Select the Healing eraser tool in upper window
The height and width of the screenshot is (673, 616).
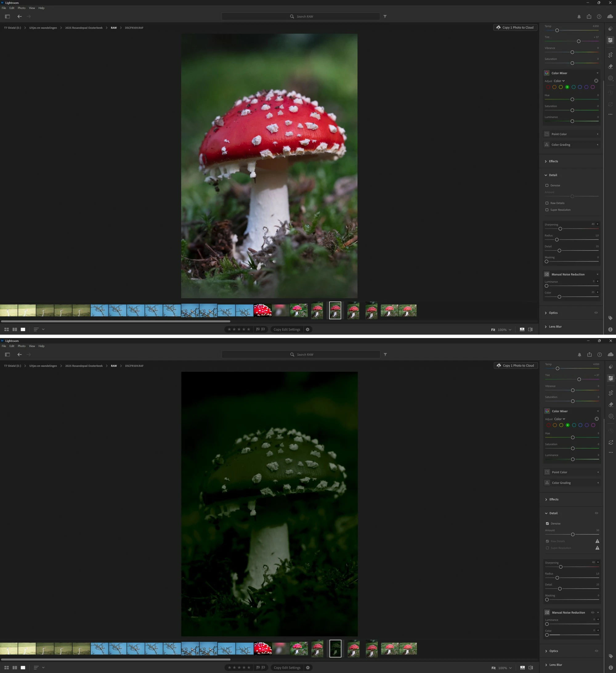point(610,67)
